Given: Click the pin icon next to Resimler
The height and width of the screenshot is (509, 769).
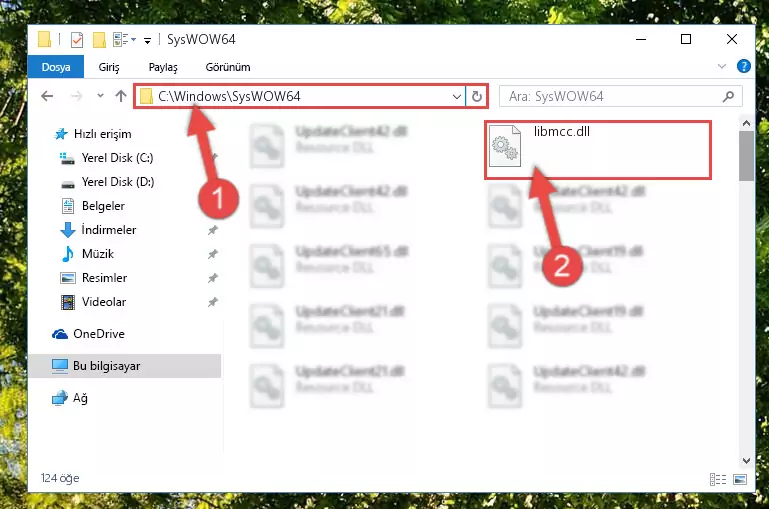Looking at the screenshot, I should coord(212,278).
